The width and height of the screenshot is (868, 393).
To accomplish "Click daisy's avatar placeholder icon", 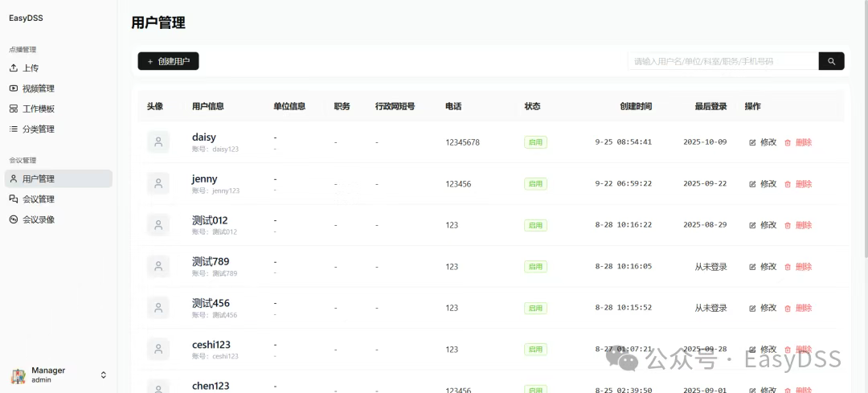I will (x=158, y=142).
